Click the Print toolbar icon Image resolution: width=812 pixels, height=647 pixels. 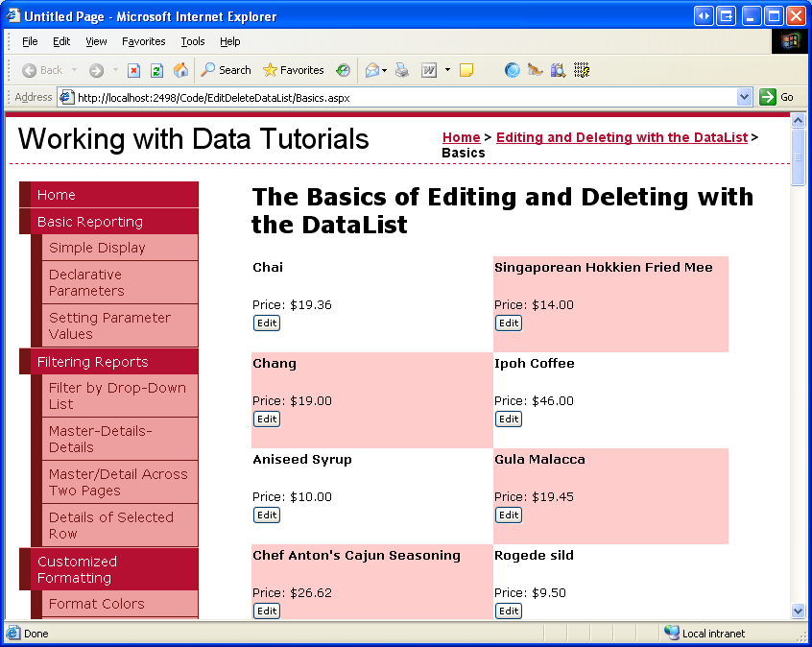(x=402, y=70)
